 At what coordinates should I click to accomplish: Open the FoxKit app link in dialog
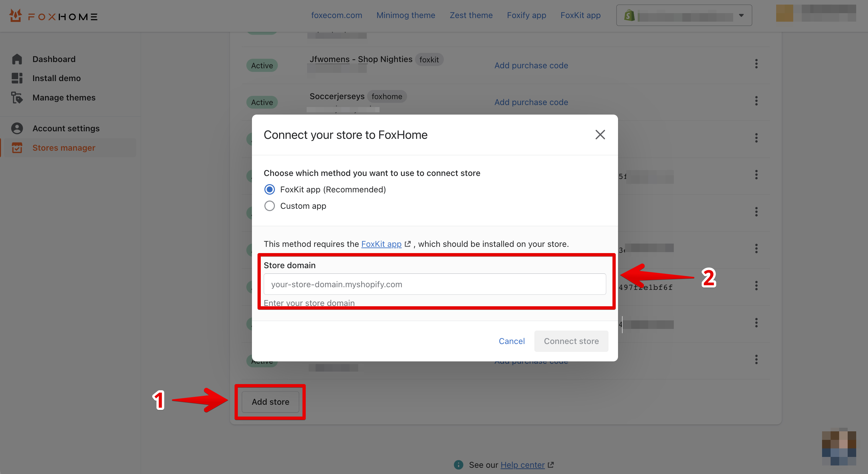click(x=381, y=244)
